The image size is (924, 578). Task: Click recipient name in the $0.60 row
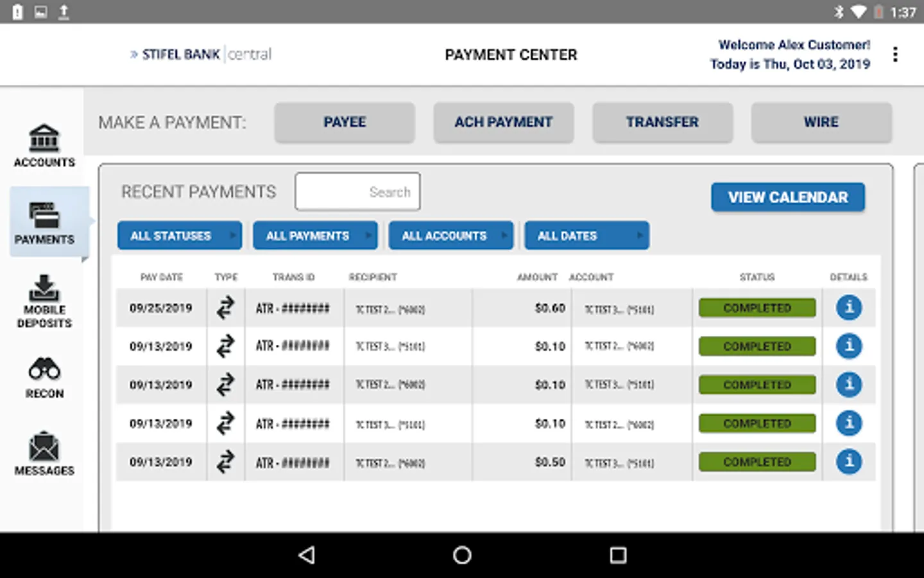pyautogui.click(x=390, y=310)
